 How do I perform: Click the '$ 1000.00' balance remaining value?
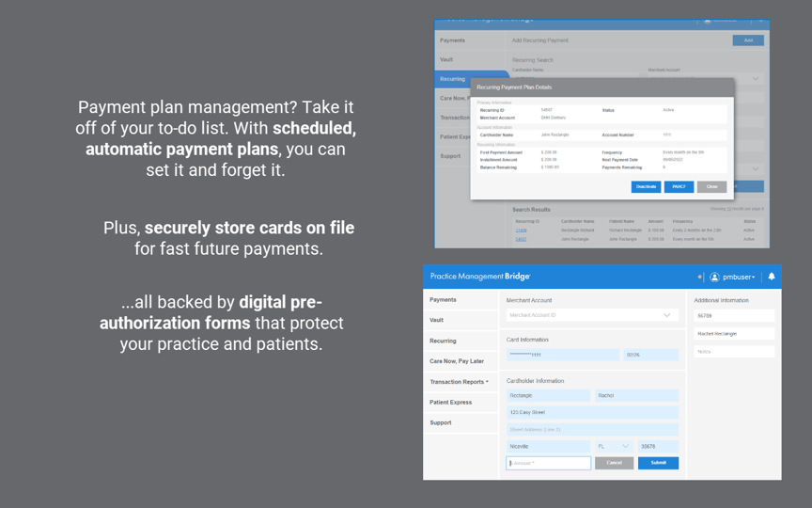[x=550, y=167]
